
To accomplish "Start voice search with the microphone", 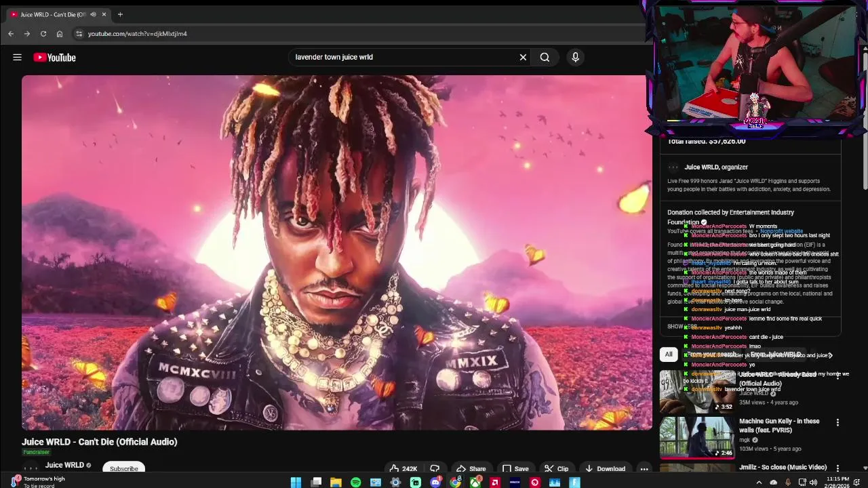I will 575,58.
